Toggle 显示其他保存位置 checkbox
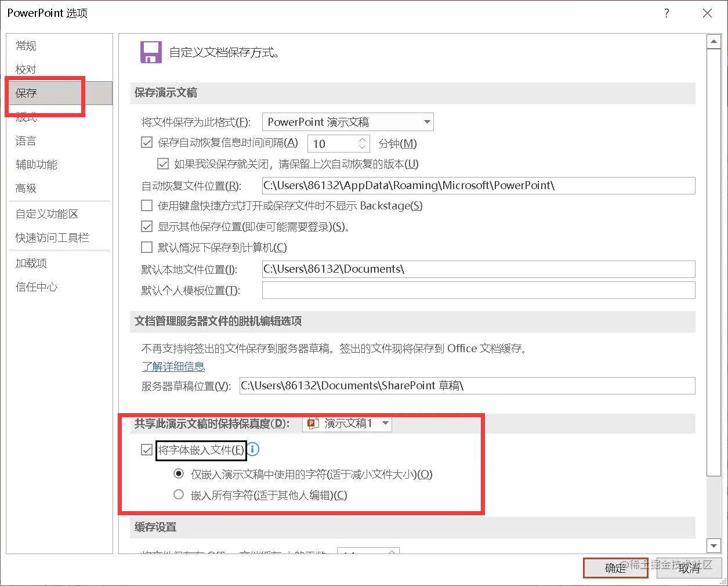This screenshot has width=728, height=586. pyautogui.click(x=147, y=226)
